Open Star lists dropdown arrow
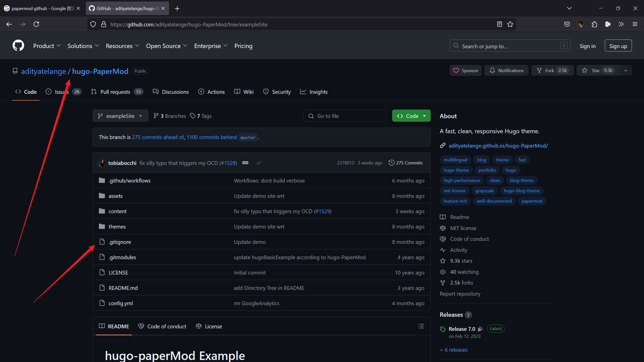The image size is (644, 362). tap(625, 70)
